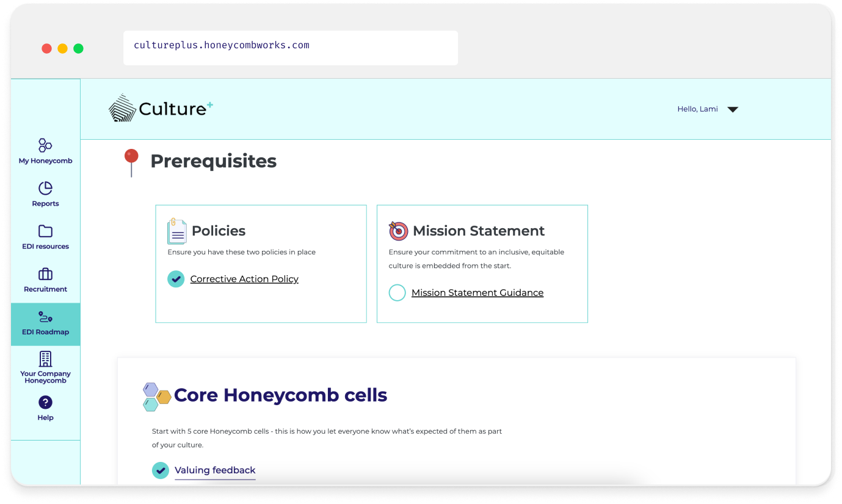Click the red window close dot
The image size is (842, 504).
pos(46,48)
